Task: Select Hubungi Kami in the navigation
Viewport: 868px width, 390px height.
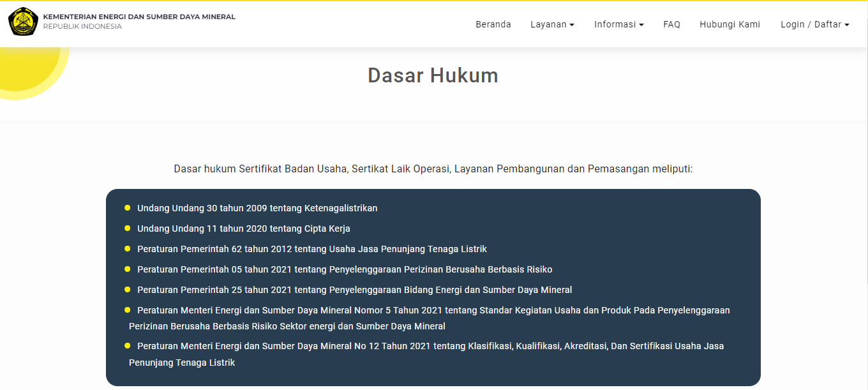Action: [x=730, y=24]
